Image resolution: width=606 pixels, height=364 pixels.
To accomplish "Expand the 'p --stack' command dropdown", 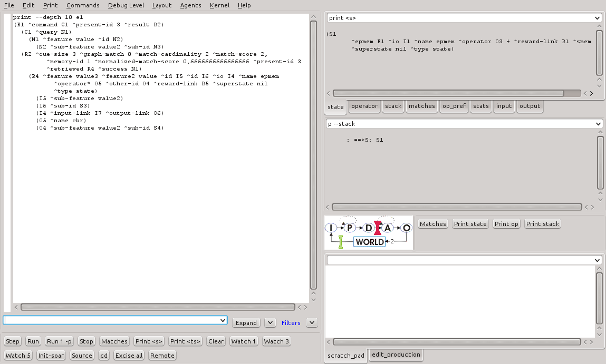I will [598, 124].
